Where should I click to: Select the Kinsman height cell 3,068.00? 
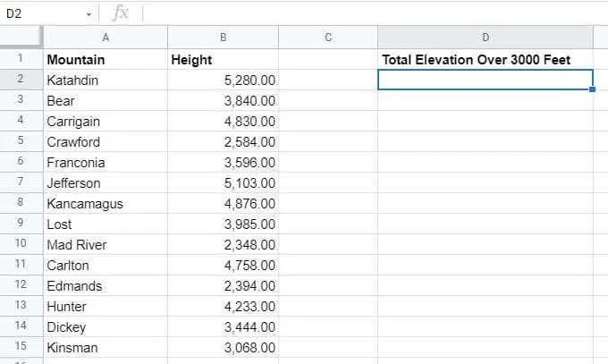[x=223, y=347]
